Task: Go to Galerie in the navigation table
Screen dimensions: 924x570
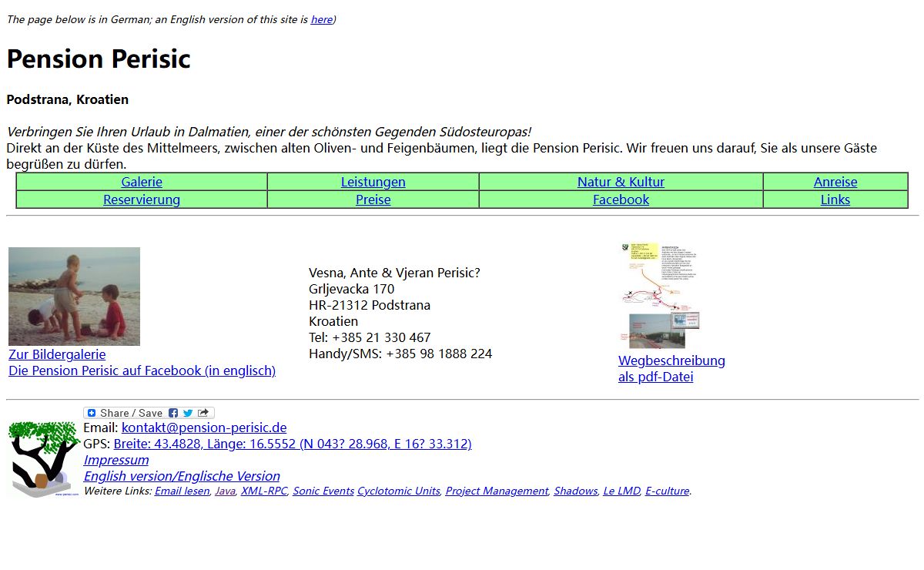Action: pyautogui.click(x=142, y=182)
